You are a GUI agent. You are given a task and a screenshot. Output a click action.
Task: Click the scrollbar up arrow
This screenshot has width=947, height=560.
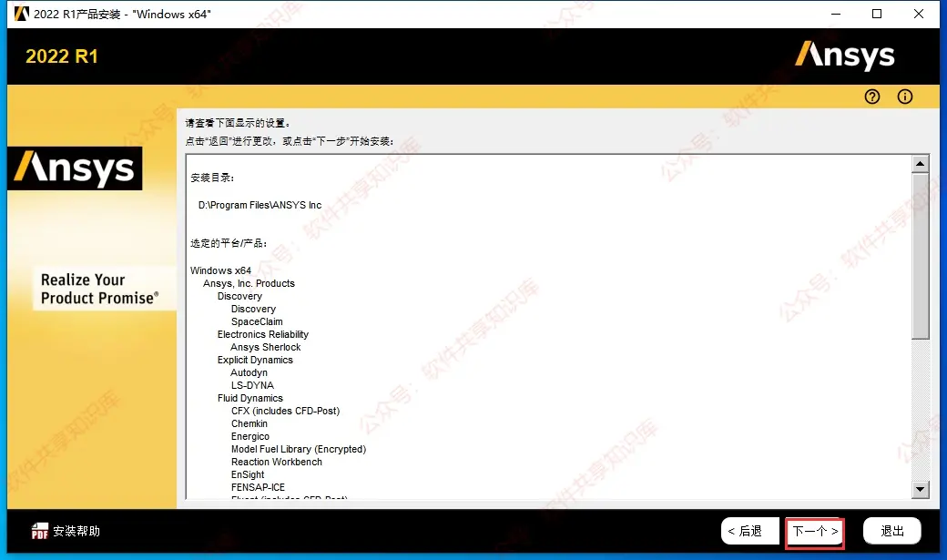[920, 164]
